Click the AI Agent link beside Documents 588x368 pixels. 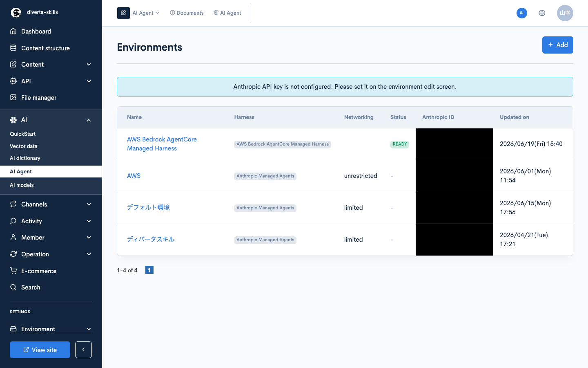(x=227, y=13)
